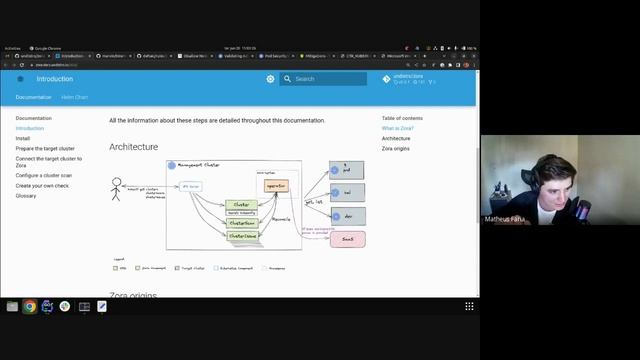Open the undistro/zora repository link
640x360 pixels.
tap(409, 79)
